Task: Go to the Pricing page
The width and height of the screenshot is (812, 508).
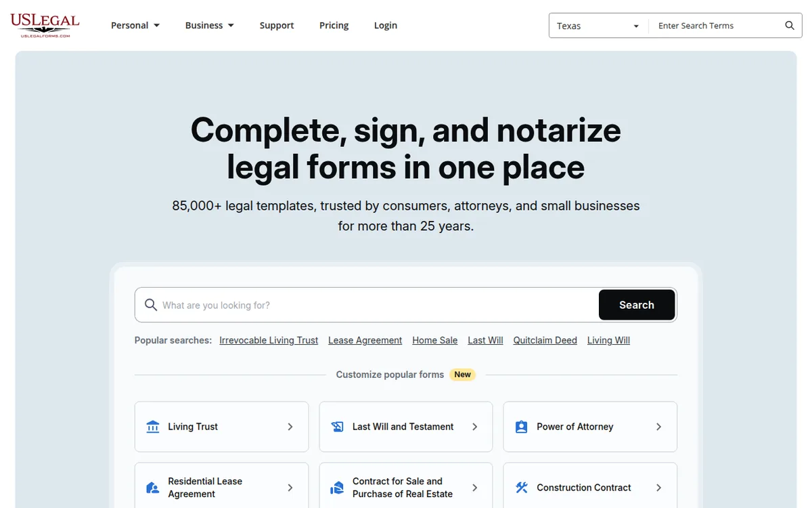Action: (334, 25)
